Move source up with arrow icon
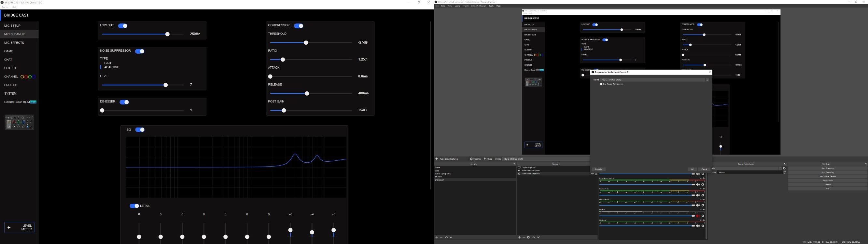 coord(534,237)
